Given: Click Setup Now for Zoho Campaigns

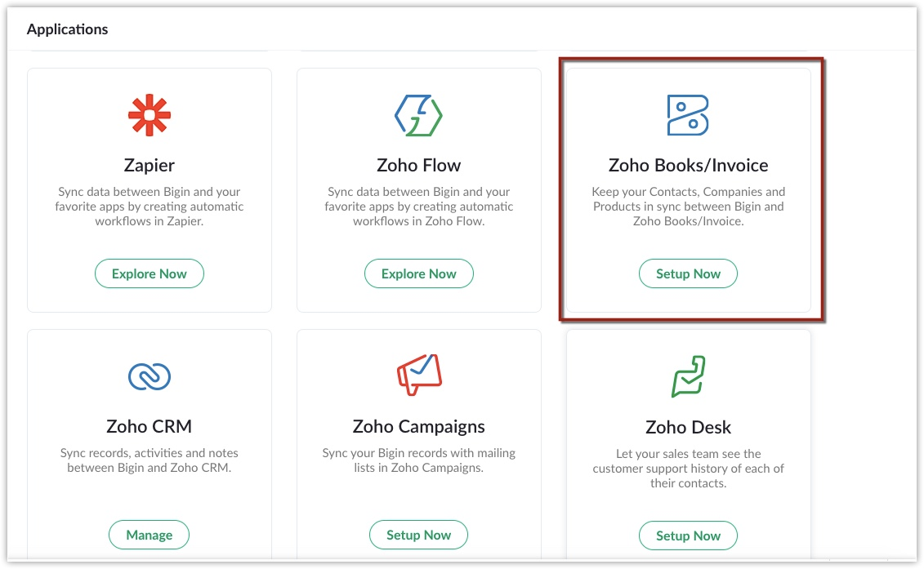Looking at the screenshot, I should tap(418, 536).
